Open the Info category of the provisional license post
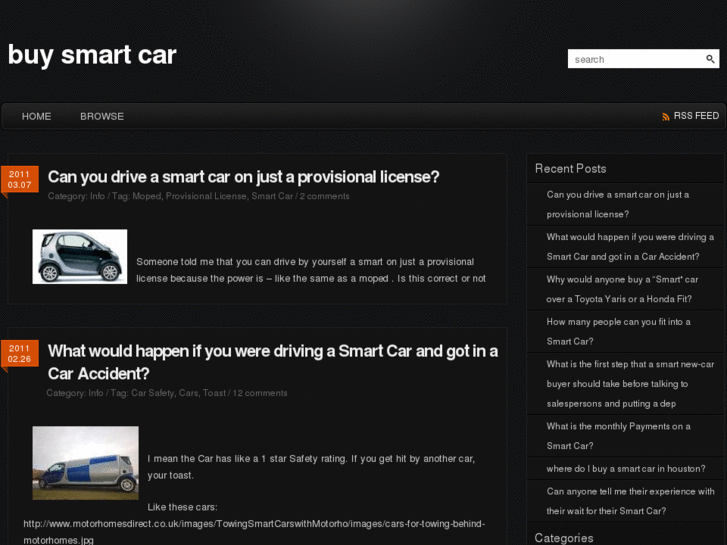 click(97, 196)
